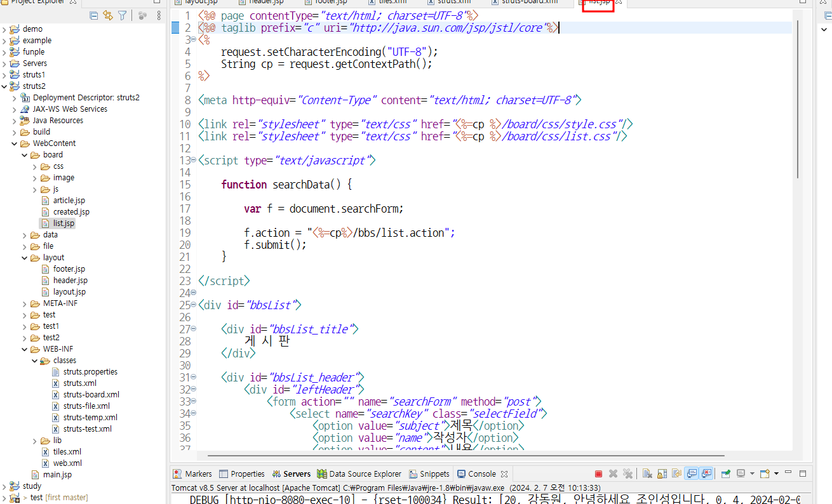The width and height of the screenshot is (832, 504).
Task: Open footer.jsp under layout folder
Action: click(69, 269)
